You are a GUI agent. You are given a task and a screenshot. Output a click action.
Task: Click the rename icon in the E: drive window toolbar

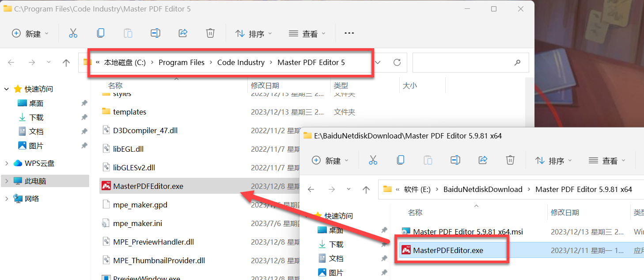coord(455,160)
